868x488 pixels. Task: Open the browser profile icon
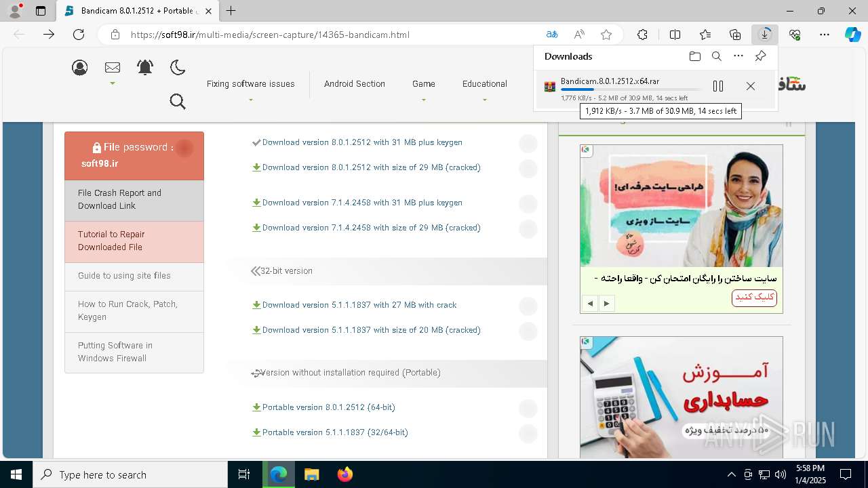(15, 11)
